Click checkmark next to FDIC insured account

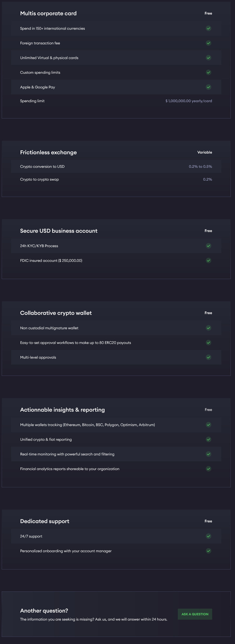208,260
